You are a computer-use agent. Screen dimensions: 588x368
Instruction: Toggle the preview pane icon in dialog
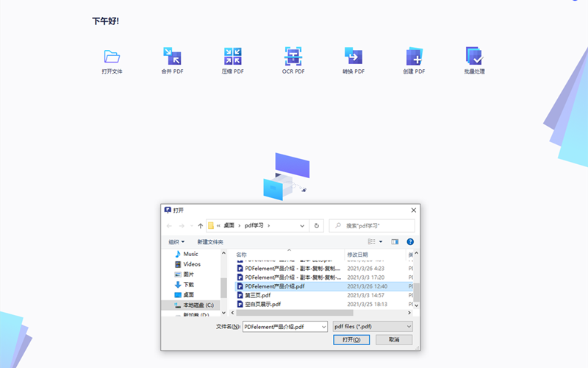(x=395, y=241)
